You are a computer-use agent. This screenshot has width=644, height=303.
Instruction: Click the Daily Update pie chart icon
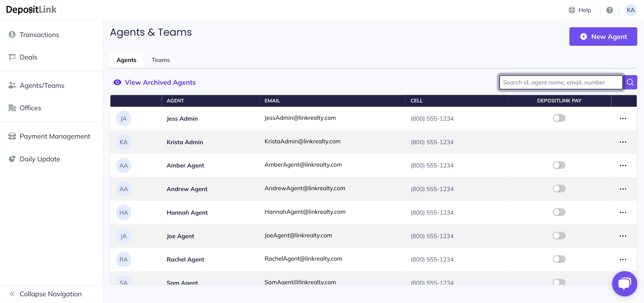click(x=12, y=159)
